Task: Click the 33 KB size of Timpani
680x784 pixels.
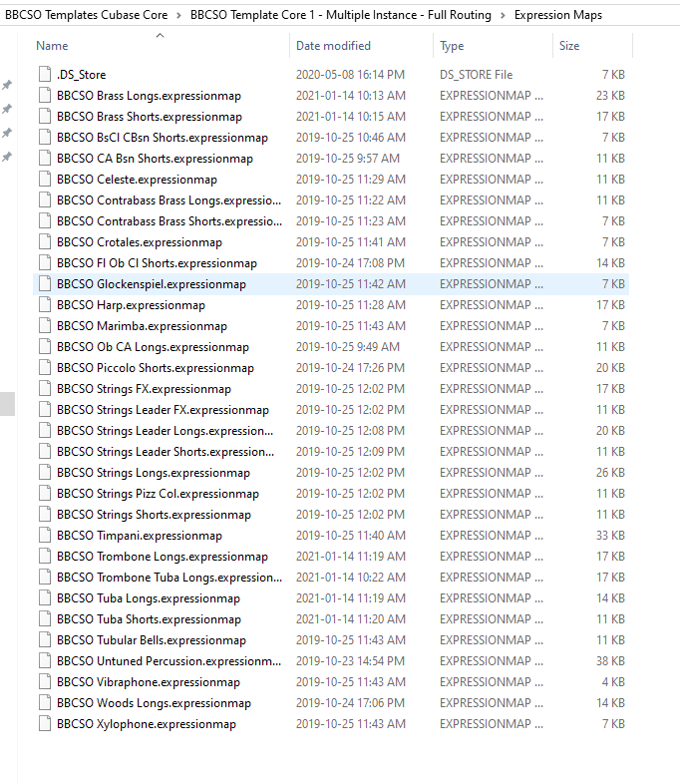Action: pyautogui.click(x=610, y=536)
